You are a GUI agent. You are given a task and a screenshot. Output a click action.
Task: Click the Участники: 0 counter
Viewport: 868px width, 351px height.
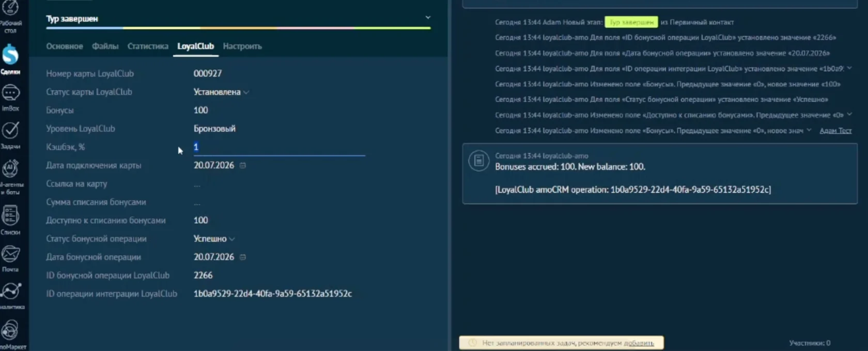coord(810,343)
